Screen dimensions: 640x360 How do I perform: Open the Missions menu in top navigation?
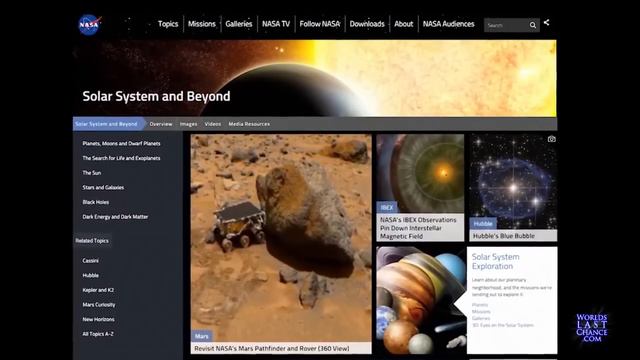pos(202,24)
